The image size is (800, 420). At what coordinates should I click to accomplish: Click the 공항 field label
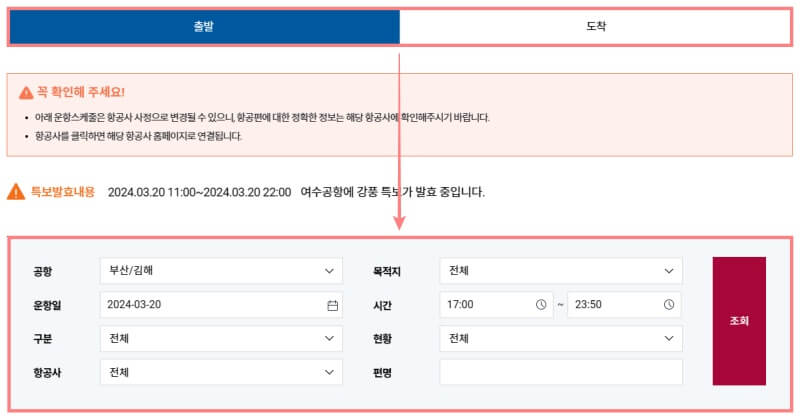tap(43, 271)
